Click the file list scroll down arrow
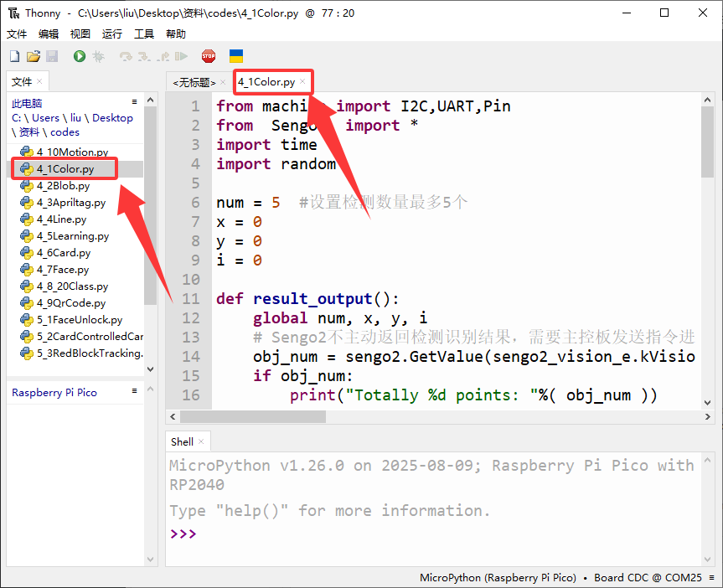Image resolution: width=723 pixels, height=588 pixels. tap(150, 369)
